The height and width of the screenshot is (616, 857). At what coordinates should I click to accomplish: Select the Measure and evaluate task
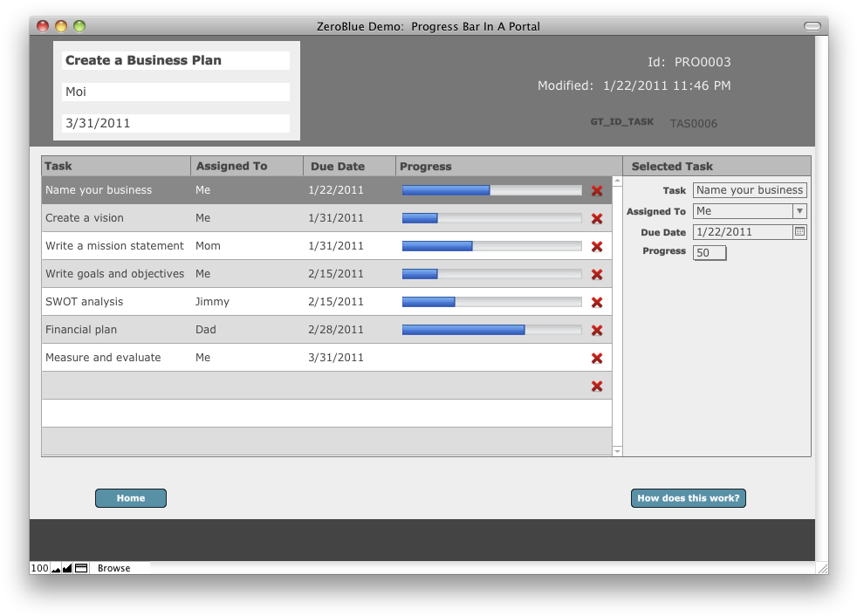click(103, 358)
